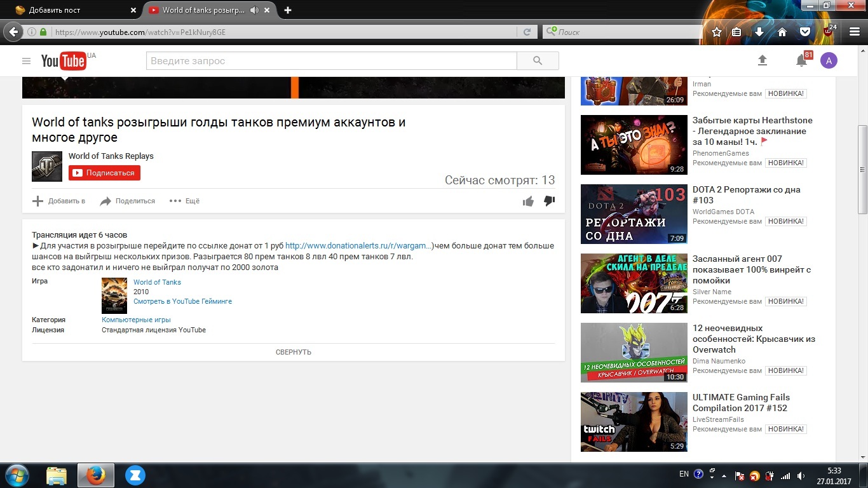Click the Firefox taskbar icon
This screenshot has height=488, width=868.
coord(96,475)
